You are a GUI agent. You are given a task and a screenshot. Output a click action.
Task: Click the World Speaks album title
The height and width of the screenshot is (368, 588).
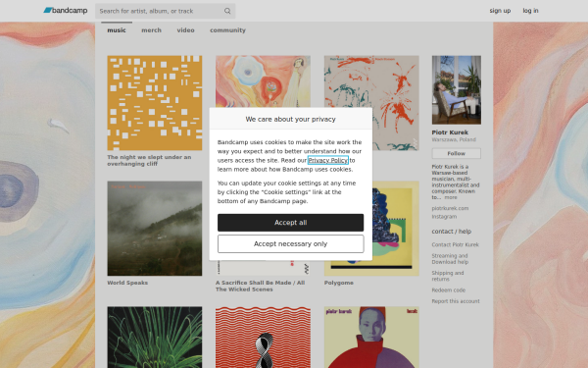tap(127, 283)
